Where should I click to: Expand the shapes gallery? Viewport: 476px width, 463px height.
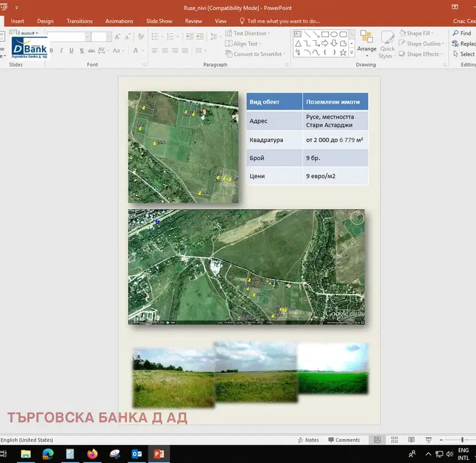[352, 53]
